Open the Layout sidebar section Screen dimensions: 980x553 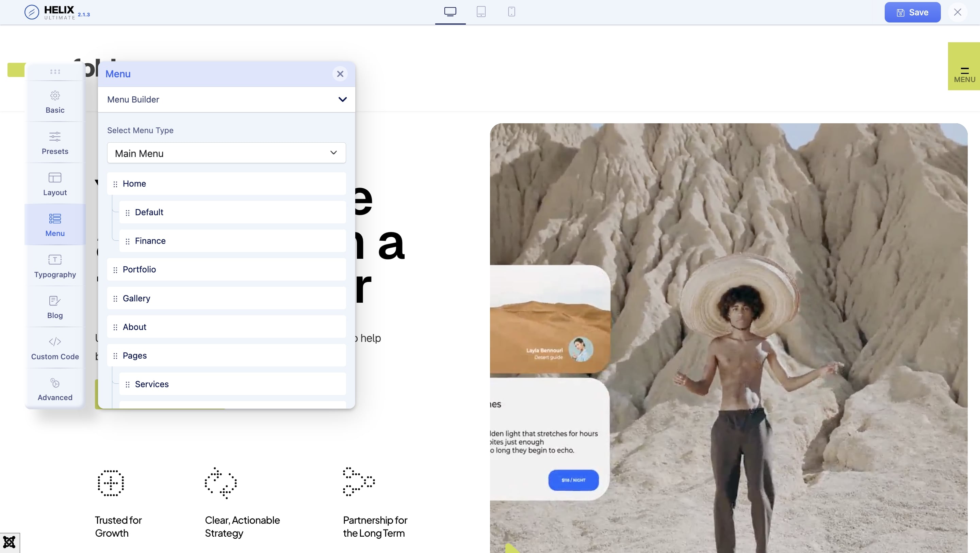(x=55, y=184)
